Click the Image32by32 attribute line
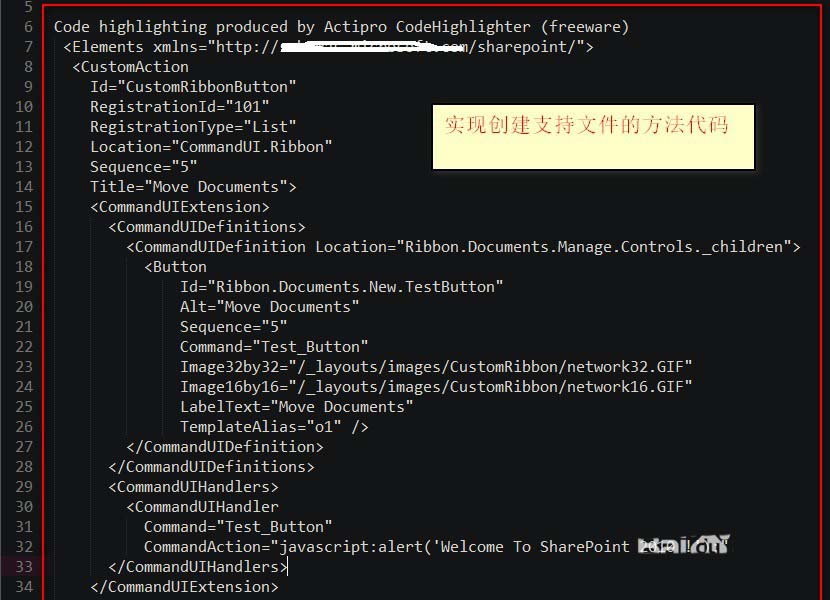Viewport: 830px width, 600px height. pyautogui.click(x=436, y=366)
